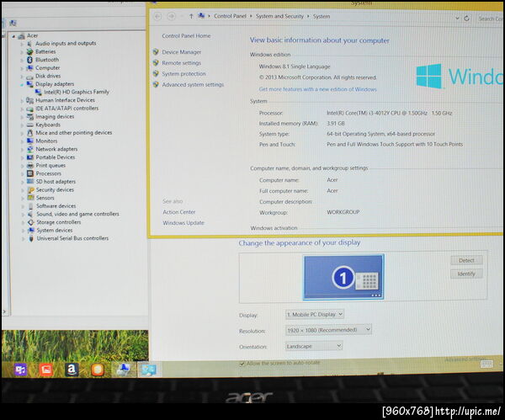Collapse the Acer root node
Screen dimensions: 505x420
point(13,36)
